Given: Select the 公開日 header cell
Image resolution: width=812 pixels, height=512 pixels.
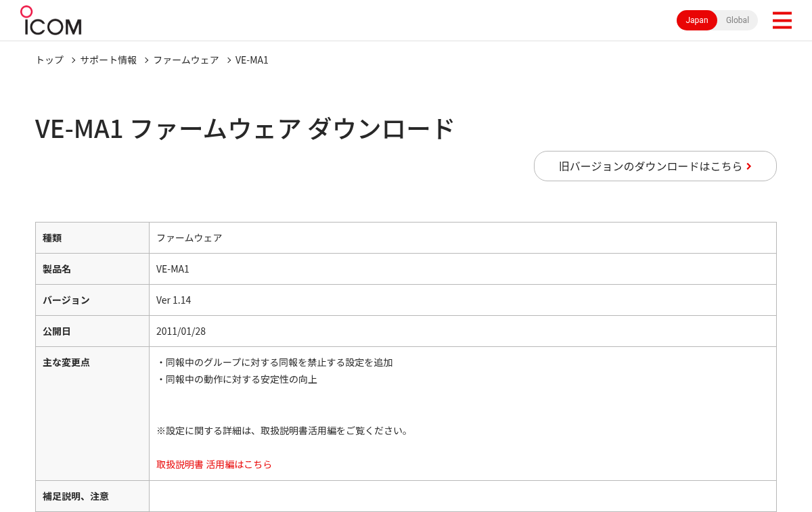Looking at the screenshot, I should 92,331.
